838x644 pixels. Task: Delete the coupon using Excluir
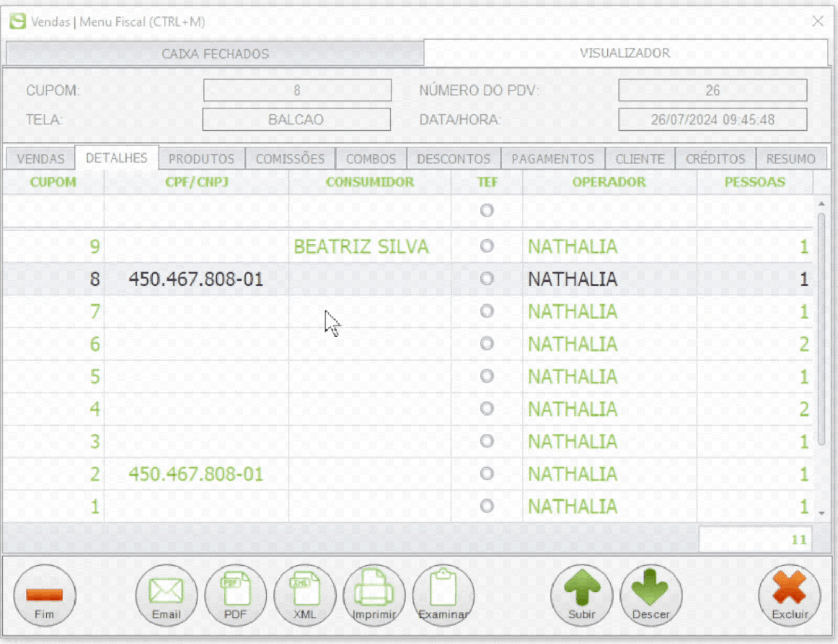click(x=790, y=595)
